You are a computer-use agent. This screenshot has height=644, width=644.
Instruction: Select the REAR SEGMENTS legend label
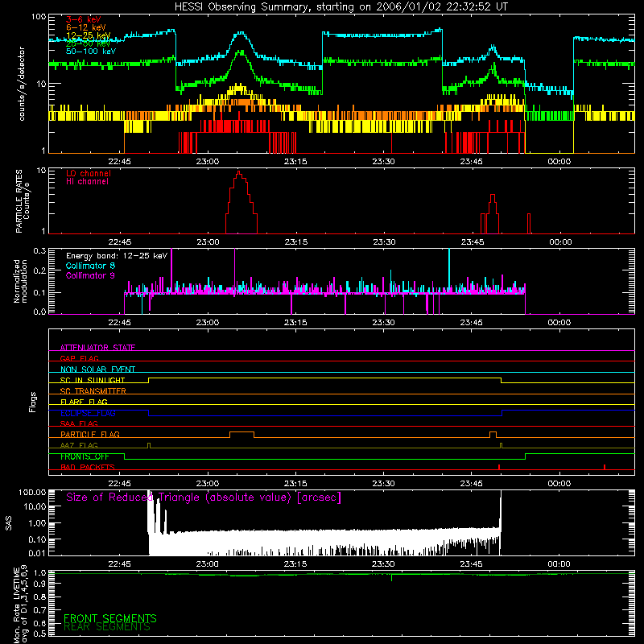click(107, 627)
